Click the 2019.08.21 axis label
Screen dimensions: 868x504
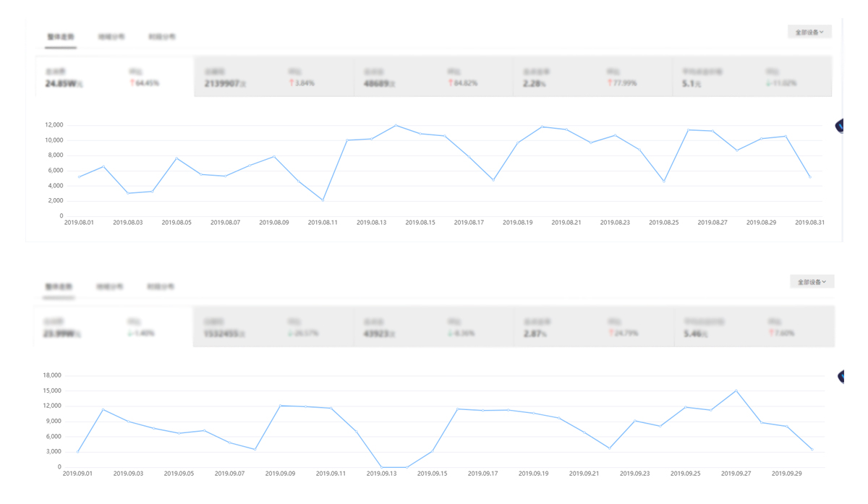(x=566, y=223)
